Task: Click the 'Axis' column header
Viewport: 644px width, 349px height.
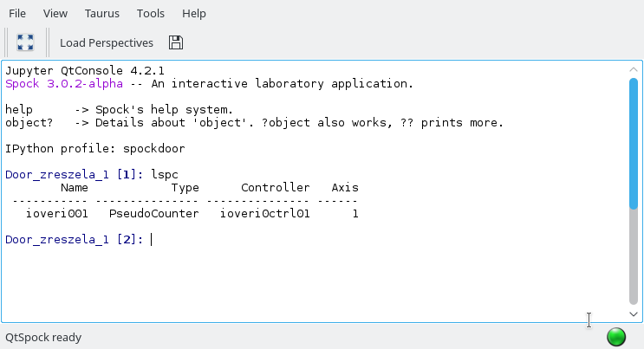Action: pyautogui.click(x=345, y=188)
